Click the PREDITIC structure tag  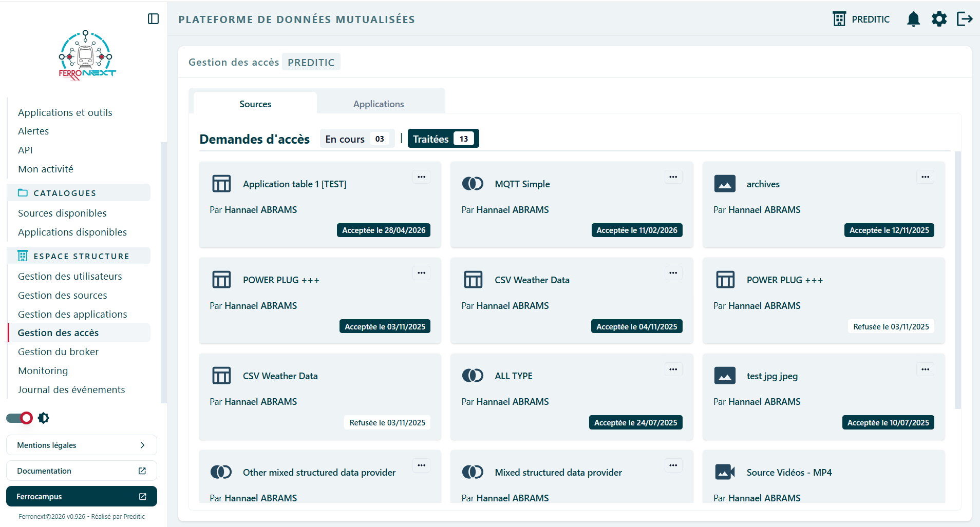(311, 62)
